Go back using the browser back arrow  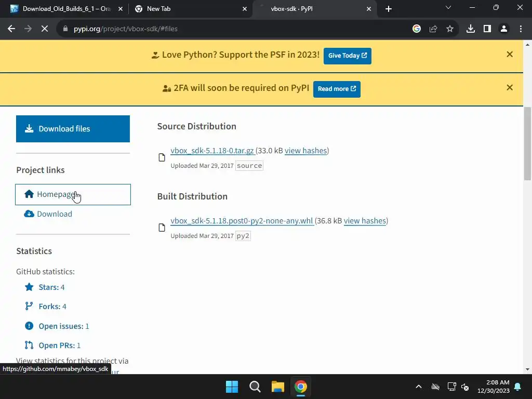coord(11,29)
